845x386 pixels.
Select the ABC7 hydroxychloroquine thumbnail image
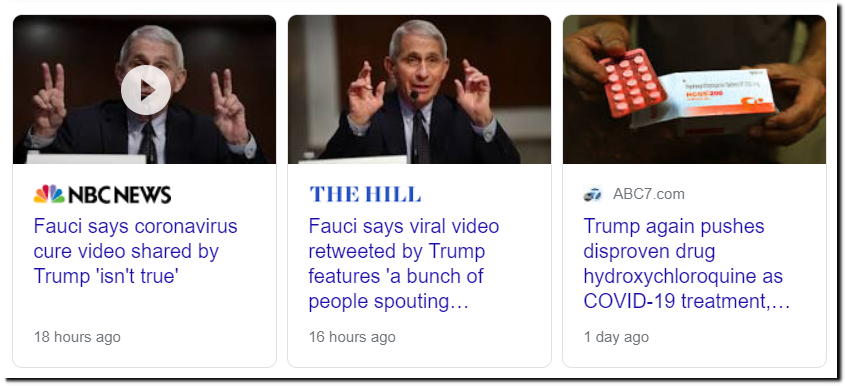point(694,89)
